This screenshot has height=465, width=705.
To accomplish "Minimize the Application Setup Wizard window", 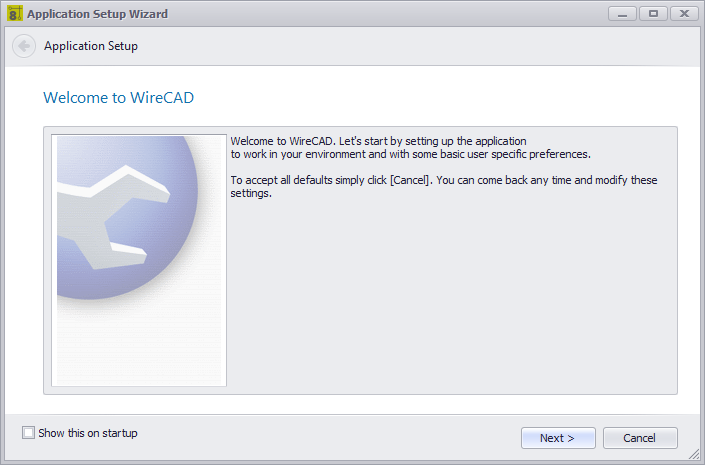I will click(x=622, y=13).
